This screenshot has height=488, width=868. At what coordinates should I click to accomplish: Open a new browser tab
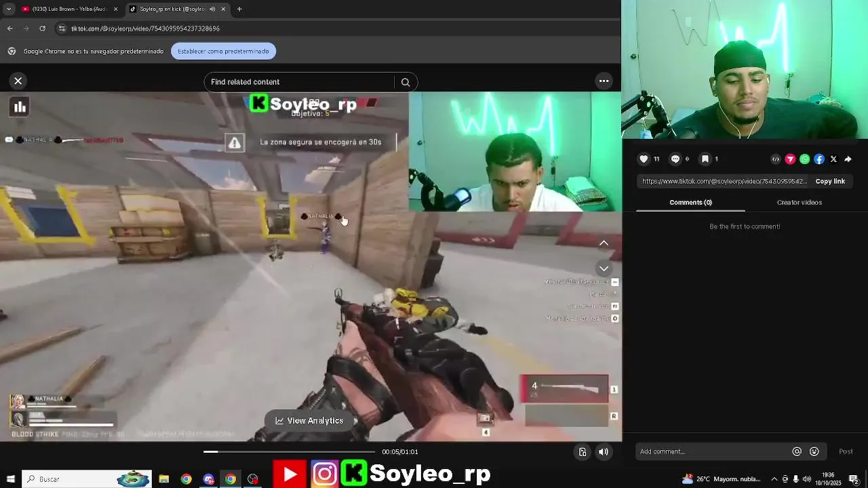239,9
